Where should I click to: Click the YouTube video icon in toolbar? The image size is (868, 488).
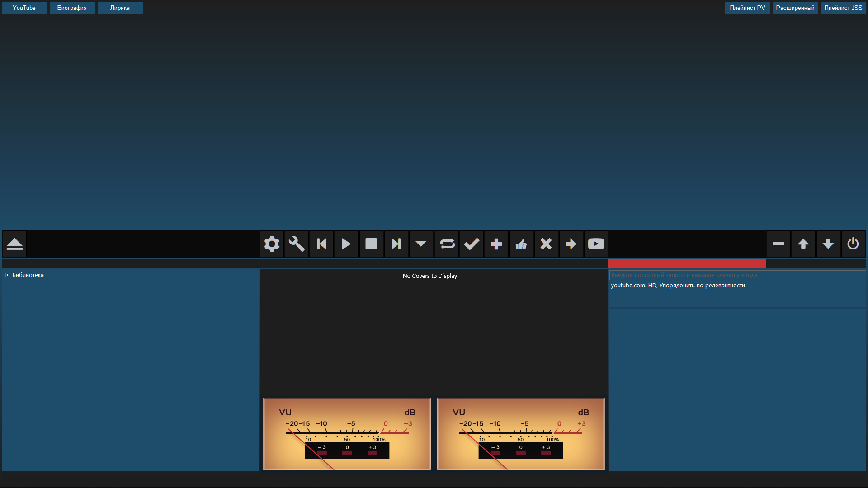coord(596,244)
